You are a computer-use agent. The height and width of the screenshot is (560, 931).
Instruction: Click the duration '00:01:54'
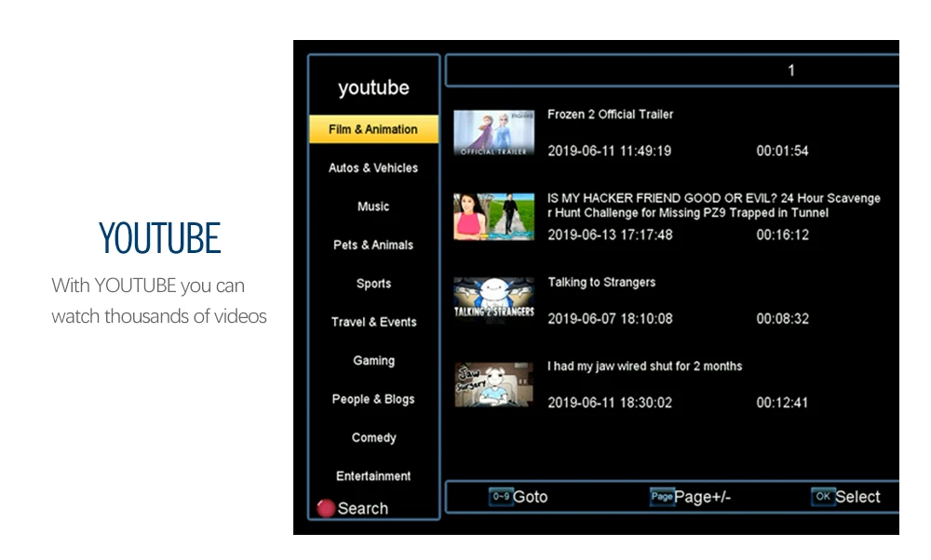coord(782,151)
